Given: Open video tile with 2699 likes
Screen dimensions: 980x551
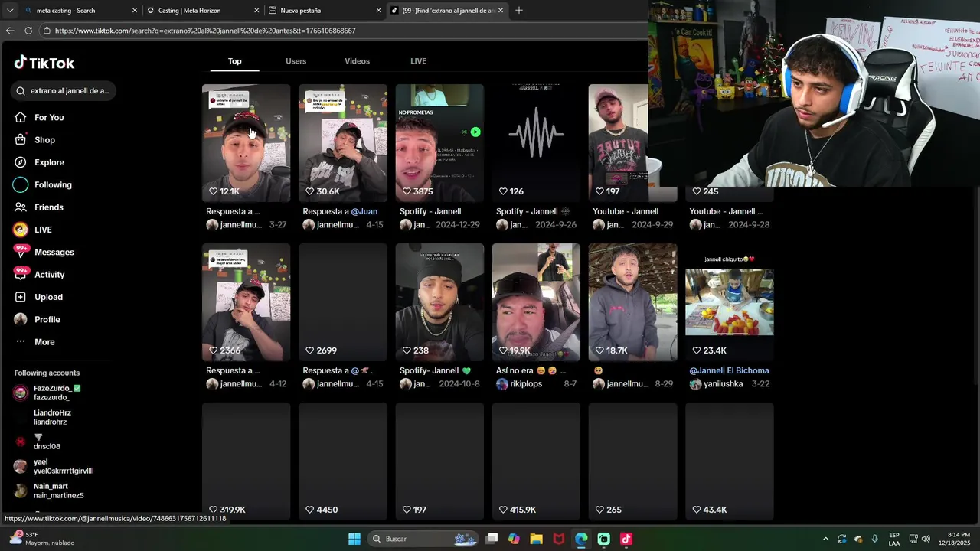Looking at the screenshot, I should pos(343,302).
